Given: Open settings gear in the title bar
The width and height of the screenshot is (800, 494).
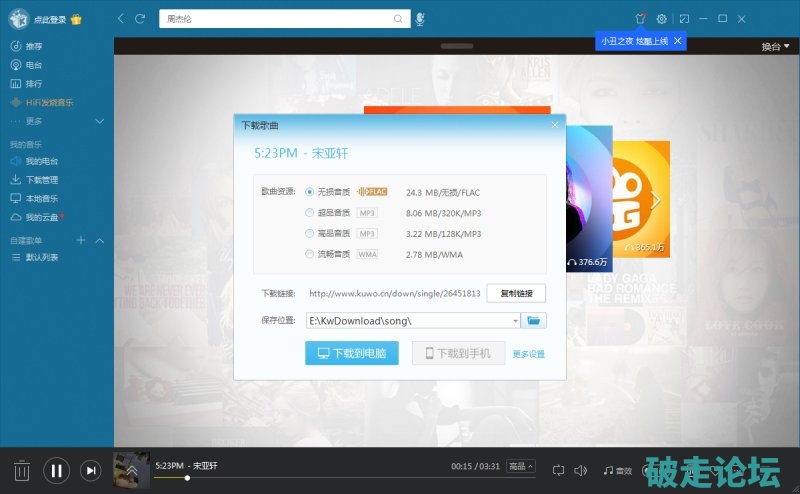Looking at the screenshot, I should [x=661, y=19].
